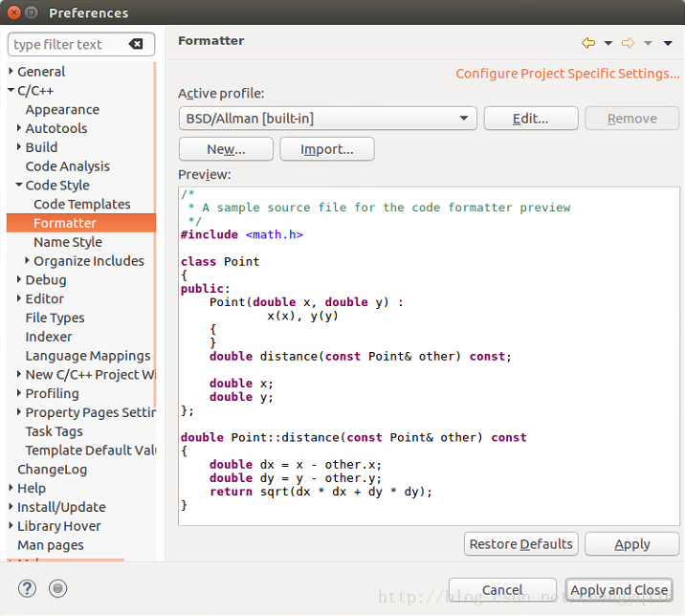685x616 pixels.
Task: Select Appearance in the tree
Action: tap(62, 109)
